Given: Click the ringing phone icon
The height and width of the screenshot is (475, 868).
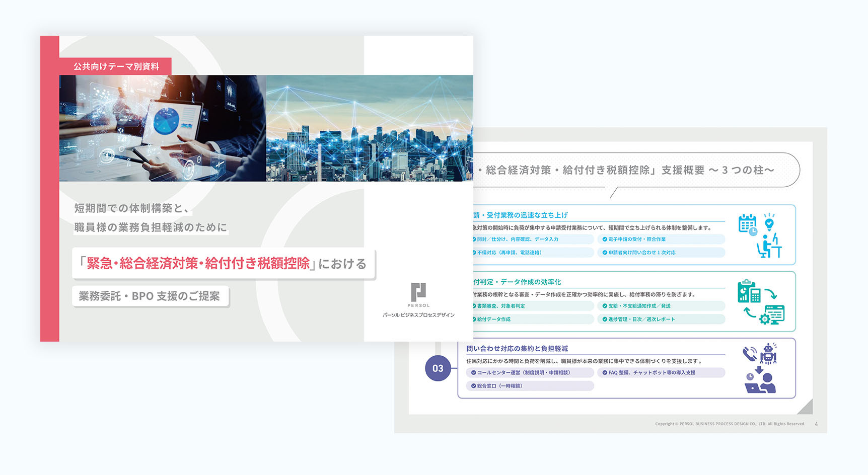Looking at the screenshot, I should (750, 354).
